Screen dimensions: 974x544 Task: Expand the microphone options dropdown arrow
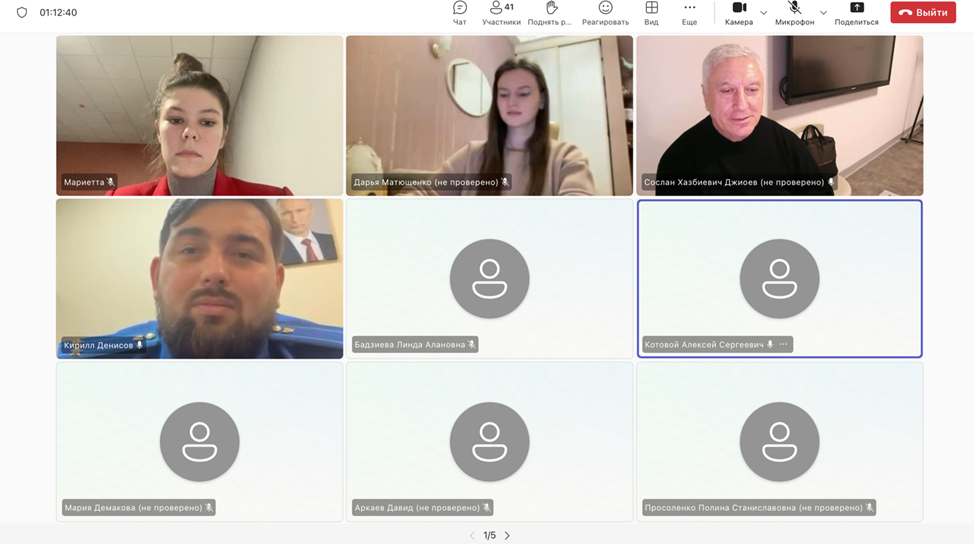click(x=823, y=13)
